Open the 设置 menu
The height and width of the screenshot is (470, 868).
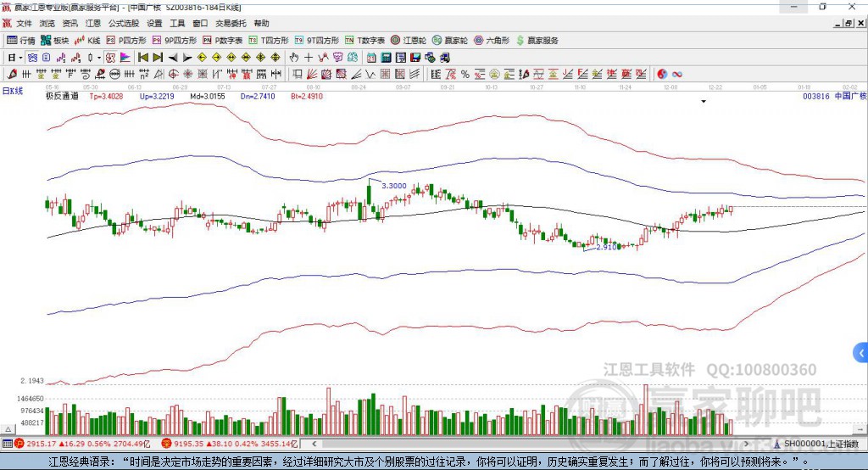154,23
